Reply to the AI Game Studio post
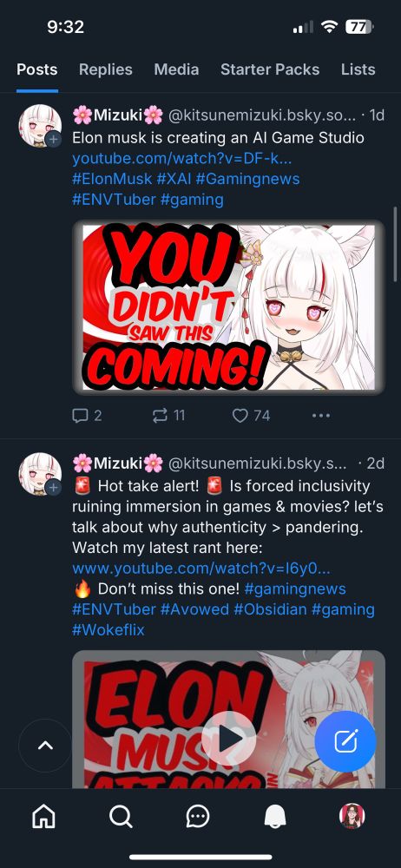 87,415
